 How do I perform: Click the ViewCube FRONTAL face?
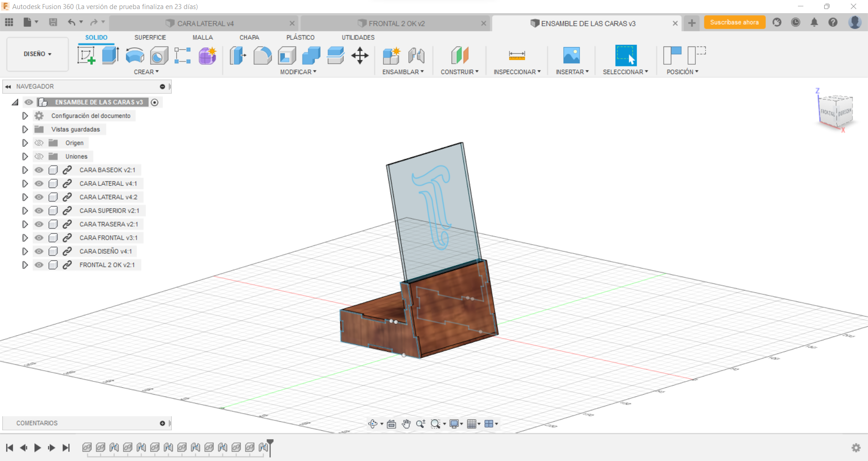coord(828,113)
